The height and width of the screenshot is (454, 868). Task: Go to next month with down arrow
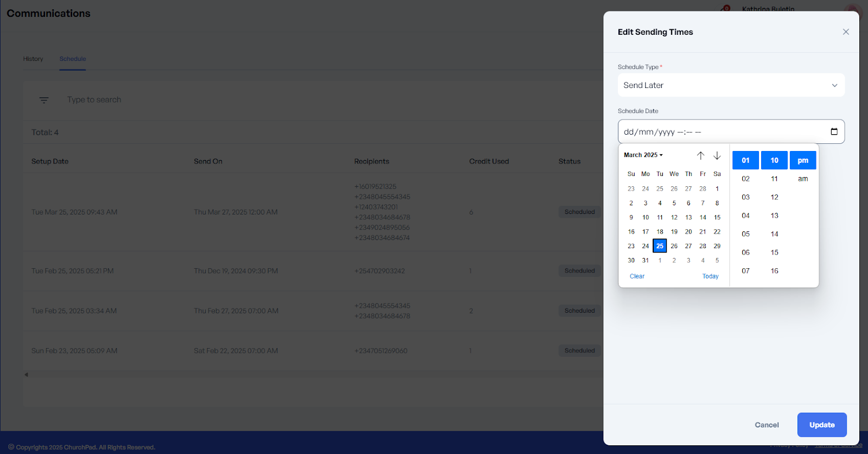point(717,155)
